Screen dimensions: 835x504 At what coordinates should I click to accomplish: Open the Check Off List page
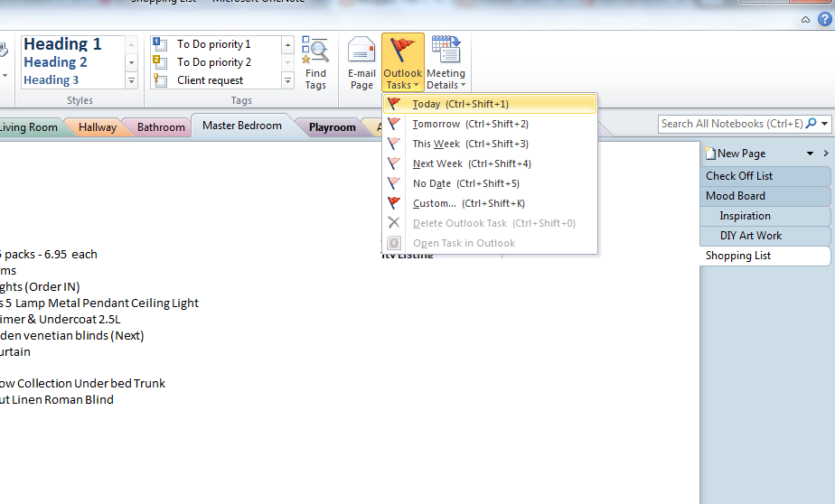(x=765, y=176)
